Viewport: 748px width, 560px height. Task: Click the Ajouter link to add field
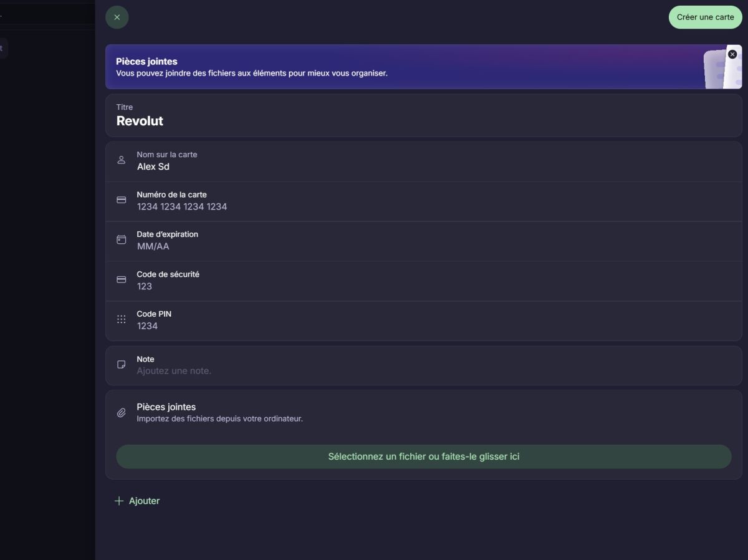coord(144,501)
